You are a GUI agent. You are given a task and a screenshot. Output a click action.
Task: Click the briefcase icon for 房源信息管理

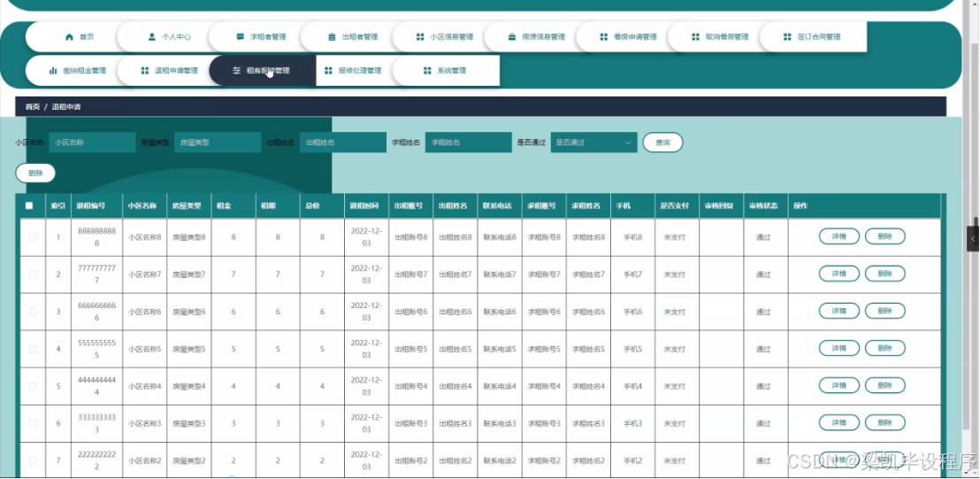[x=512, y=37]
